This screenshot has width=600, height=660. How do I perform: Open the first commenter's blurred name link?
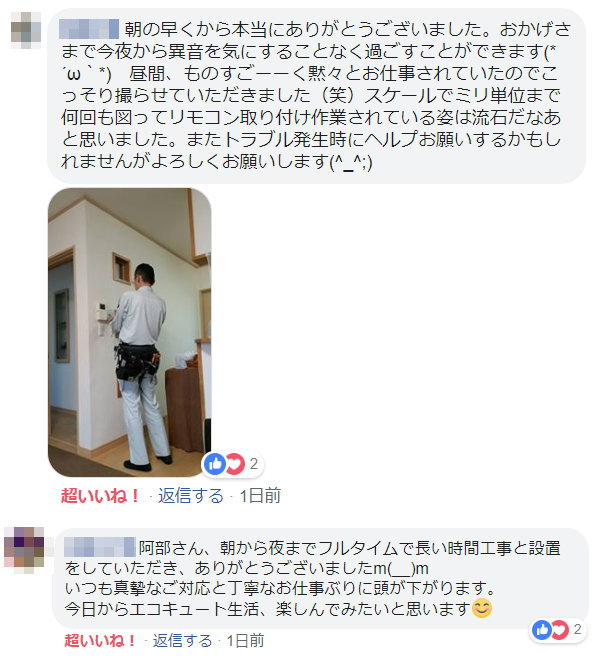[89, 29]
